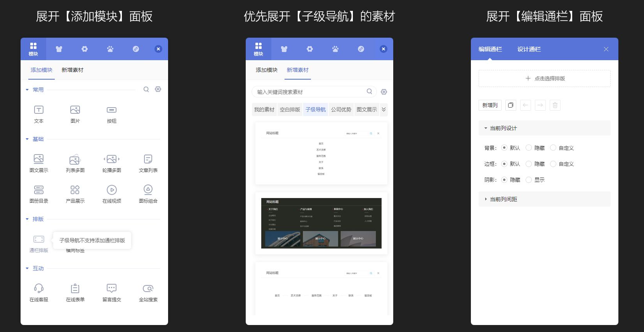
Task: Select the 空白排版 category
Action: [290, 110]
